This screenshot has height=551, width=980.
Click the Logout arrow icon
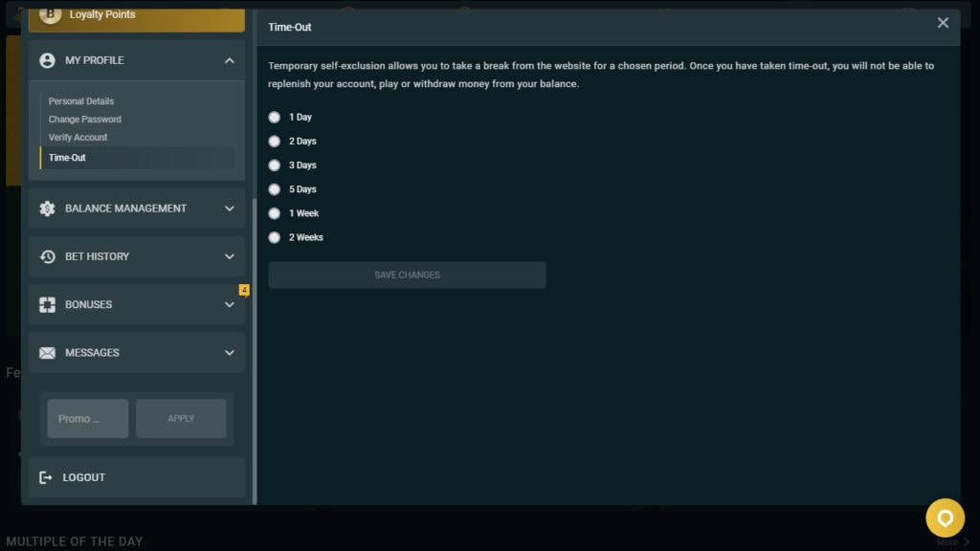pyautogui.click(x=46, y=477)
